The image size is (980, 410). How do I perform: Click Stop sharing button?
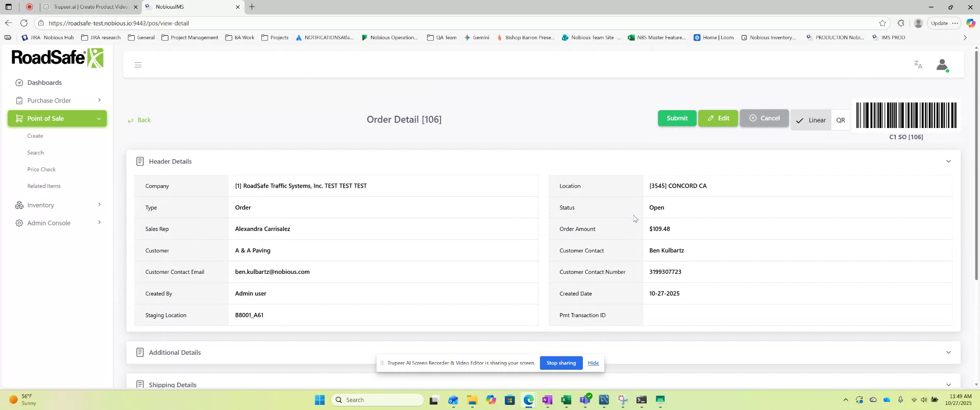pos(561,363)
